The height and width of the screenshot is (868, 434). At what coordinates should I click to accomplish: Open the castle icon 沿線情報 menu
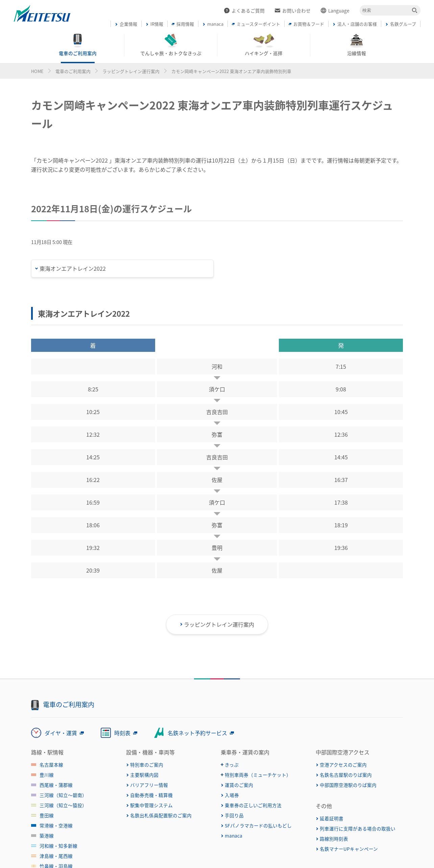pyautogui.click(x=357, y=45)
